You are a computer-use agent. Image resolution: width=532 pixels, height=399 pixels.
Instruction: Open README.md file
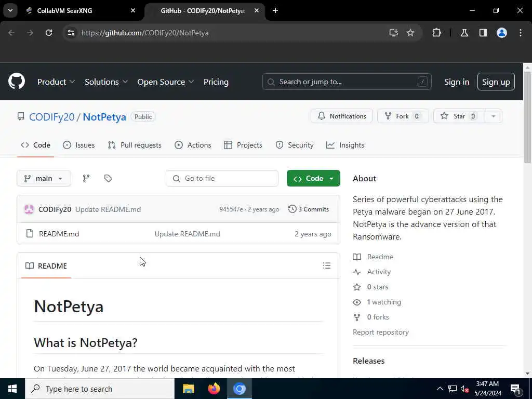(x=59, y=234)
